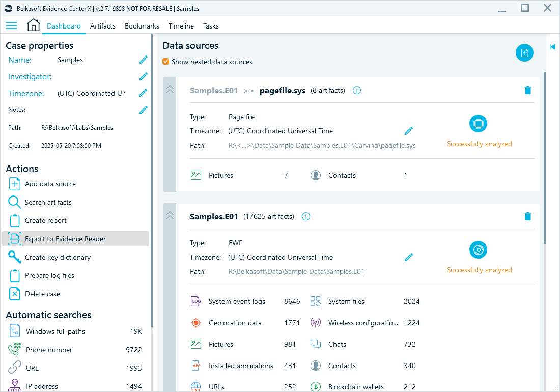Click the Samples.E01 disk image status icon
The image size is (560, 392).
click(478, 250)
